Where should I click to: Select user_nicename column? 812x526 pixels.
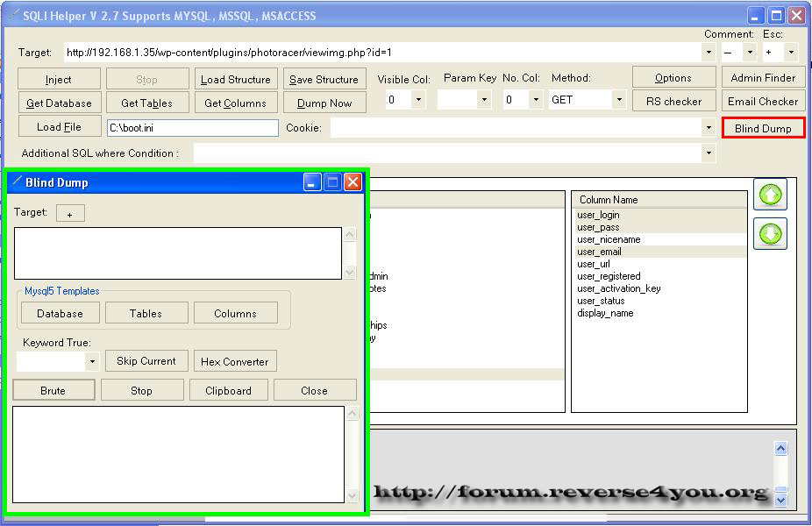pyautogui.click(x=609, y=239)
